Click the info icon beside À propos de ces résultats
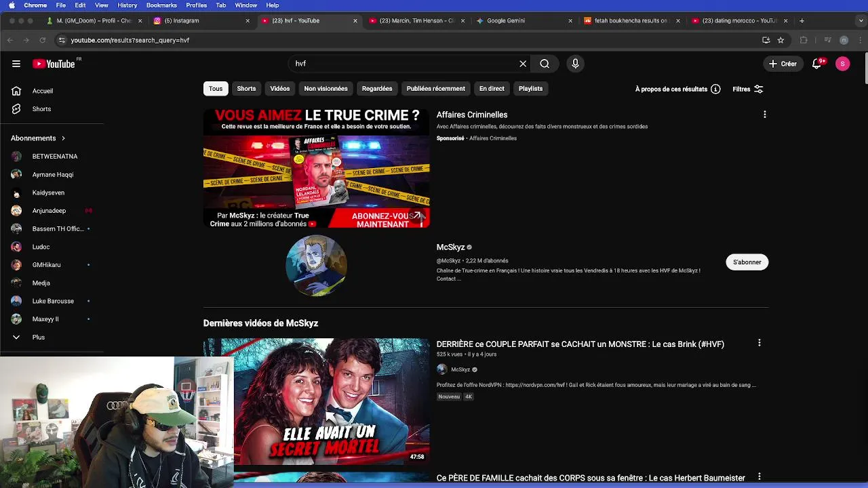 [715, 89]
